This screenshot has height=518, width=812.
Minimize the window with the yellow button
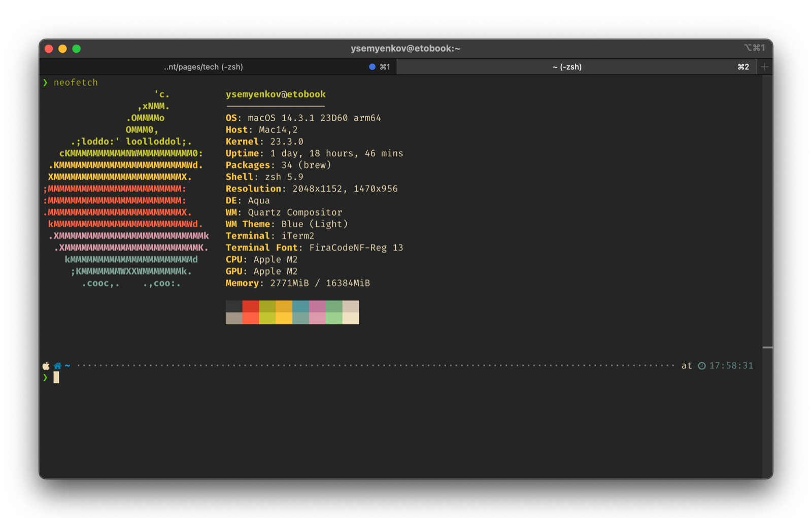[x=62, y=49]
